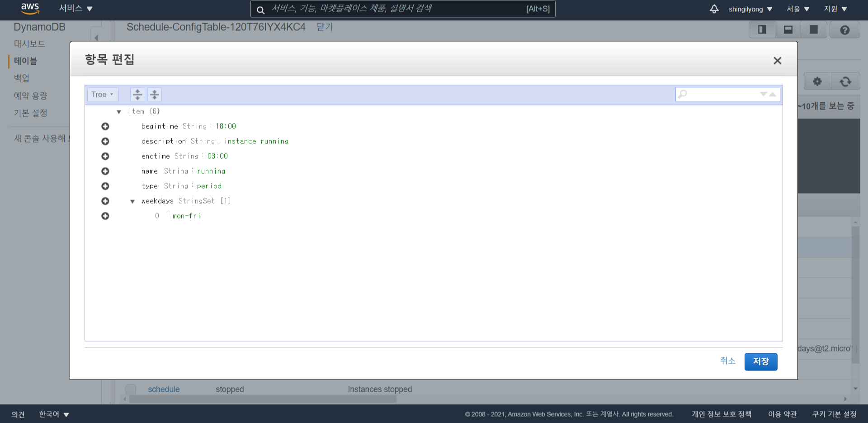Select the weekdays value mon-fri
The width and height of the screenshot is (868, 423).
coord(186,216)
